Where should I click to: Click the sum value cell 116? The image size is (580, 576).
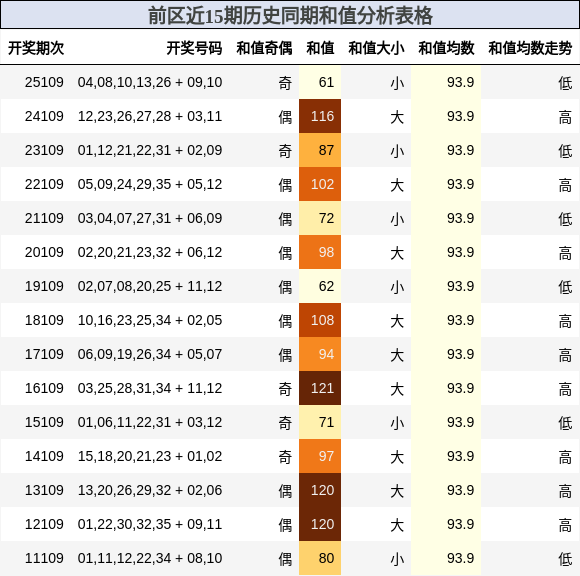tap(320, 116)
